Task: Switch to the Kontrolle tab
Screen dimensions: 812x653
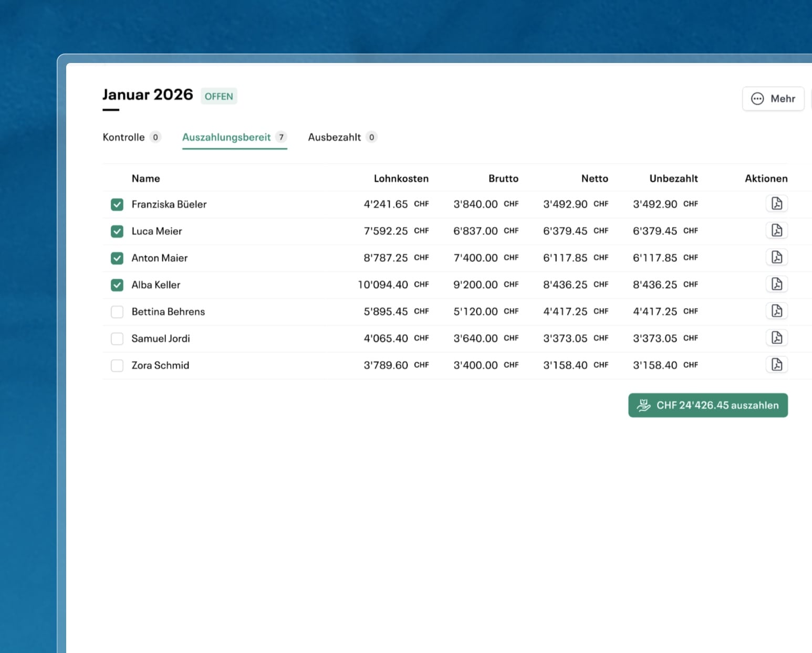Action: click(x=132, y=137)
